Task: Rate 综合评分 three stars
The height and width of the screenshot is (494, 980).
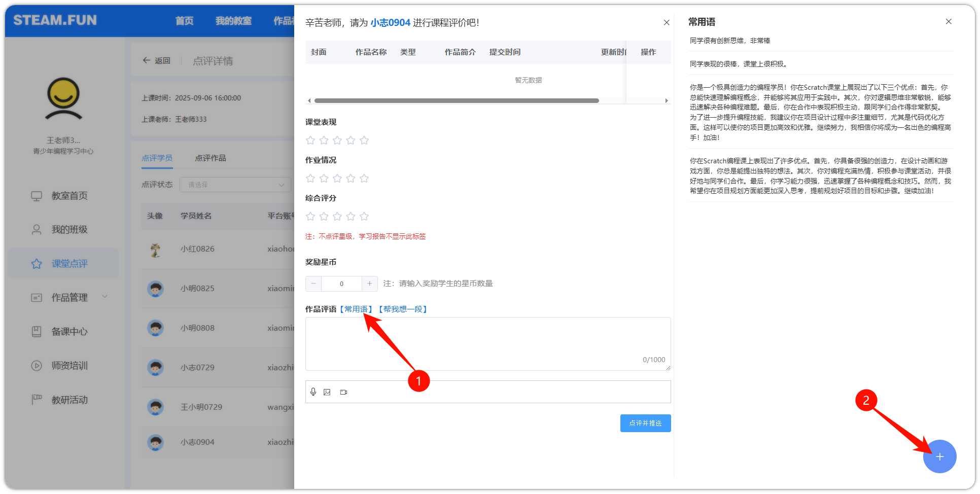Action: [337, 217]
